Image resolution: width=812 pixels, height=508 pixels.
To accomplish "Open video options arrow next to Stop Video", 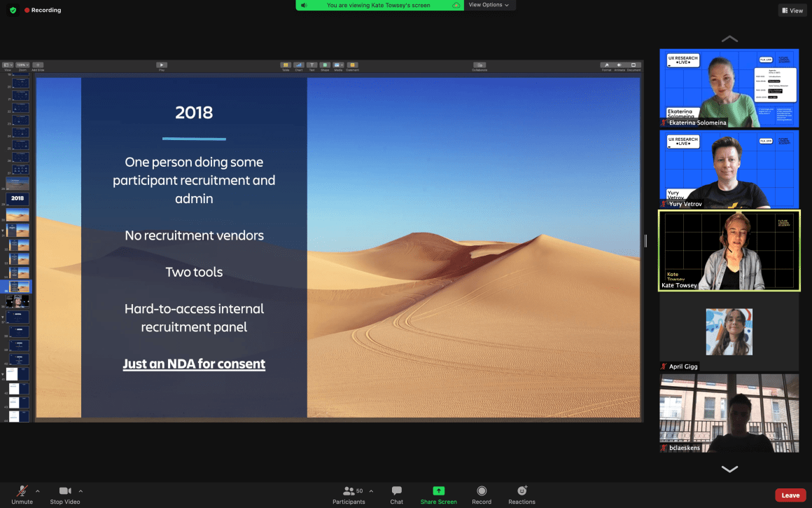I will coord(80,491).
